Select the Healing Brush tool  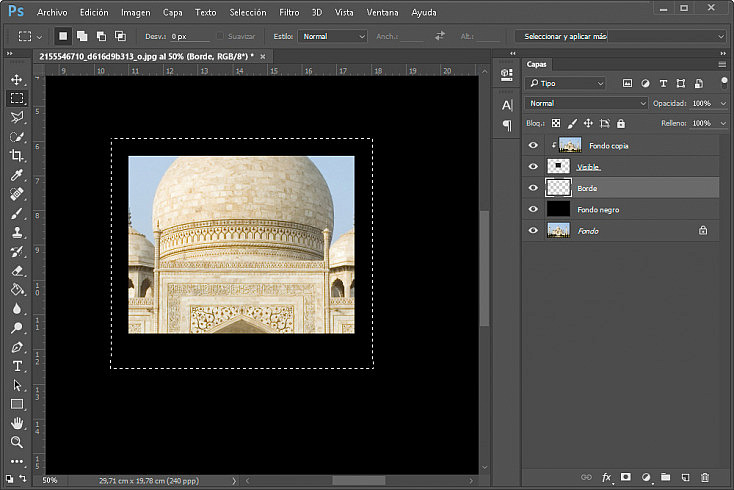[x=17, y=194]
